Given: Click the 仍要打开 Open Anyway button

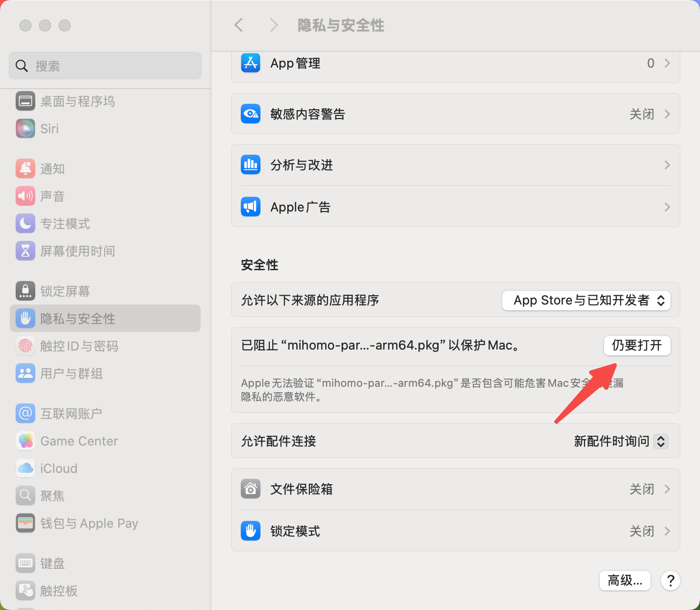Looking at the screenshot, I should 637,346.
